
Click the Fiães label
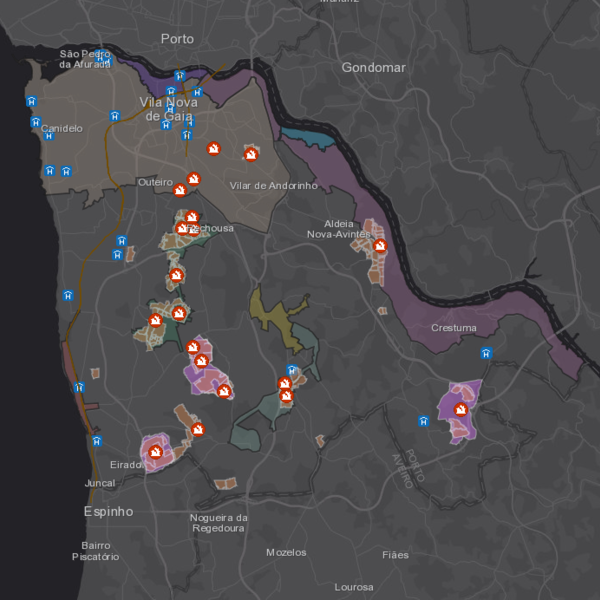(x=395, y=555)
